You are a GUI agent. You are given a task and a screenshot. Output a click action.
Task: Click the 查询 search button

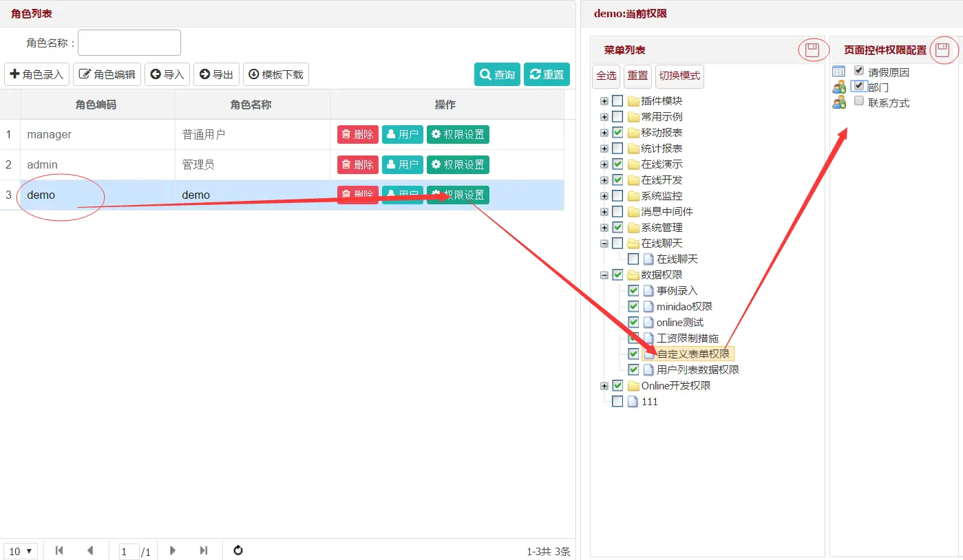497,74
